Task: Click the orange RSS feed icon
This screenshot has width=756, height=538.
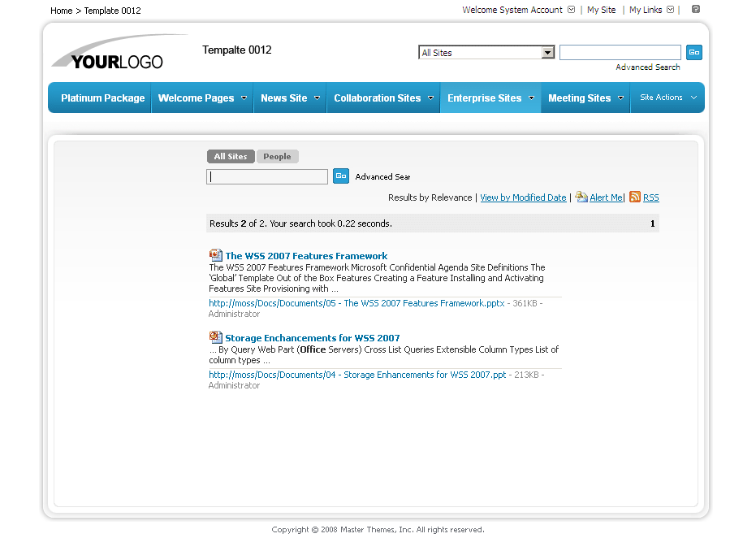Action: pos(635,197)
